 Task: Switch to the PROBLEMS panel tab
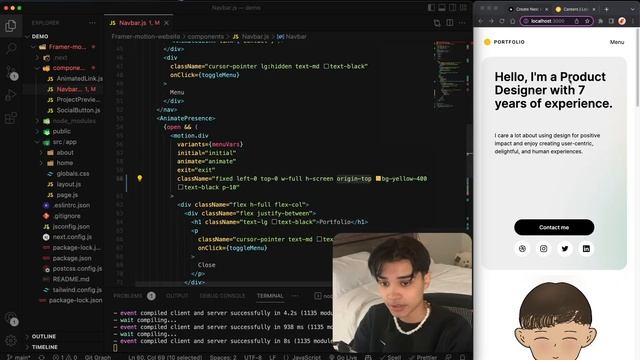pyautogui.click(x=128, y=296)
